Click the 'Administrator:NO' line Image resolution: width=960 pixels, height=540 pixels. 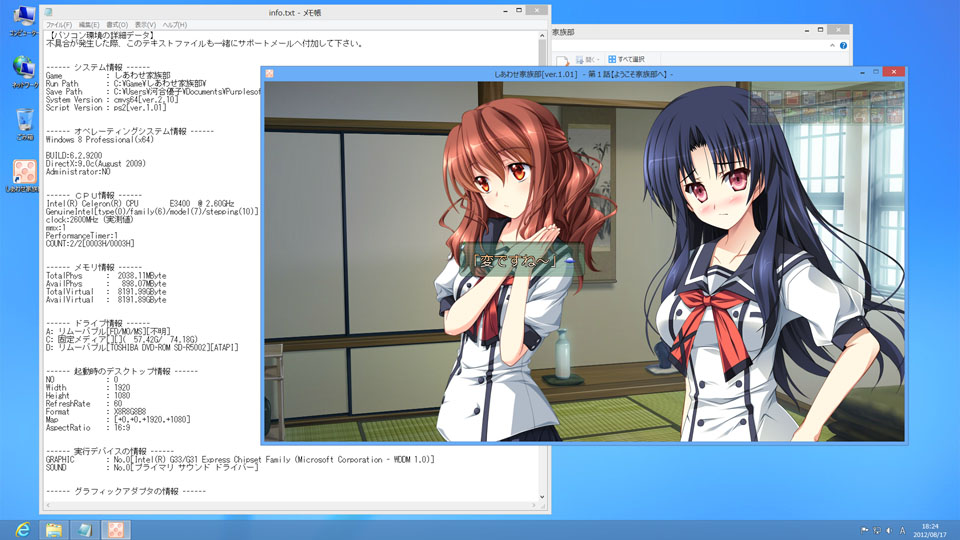pos(78,171)
